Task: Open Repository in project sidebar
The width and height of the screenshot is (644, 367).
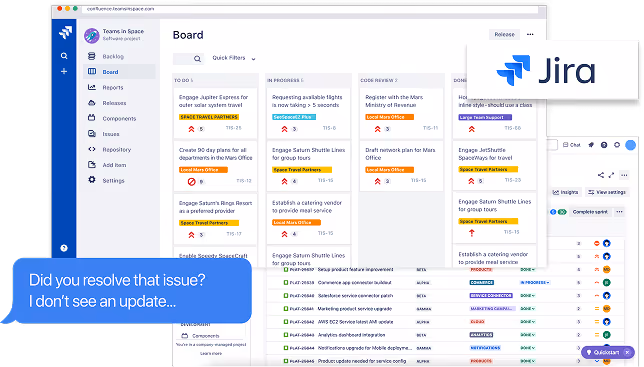Action: click(x=119, y=149)
